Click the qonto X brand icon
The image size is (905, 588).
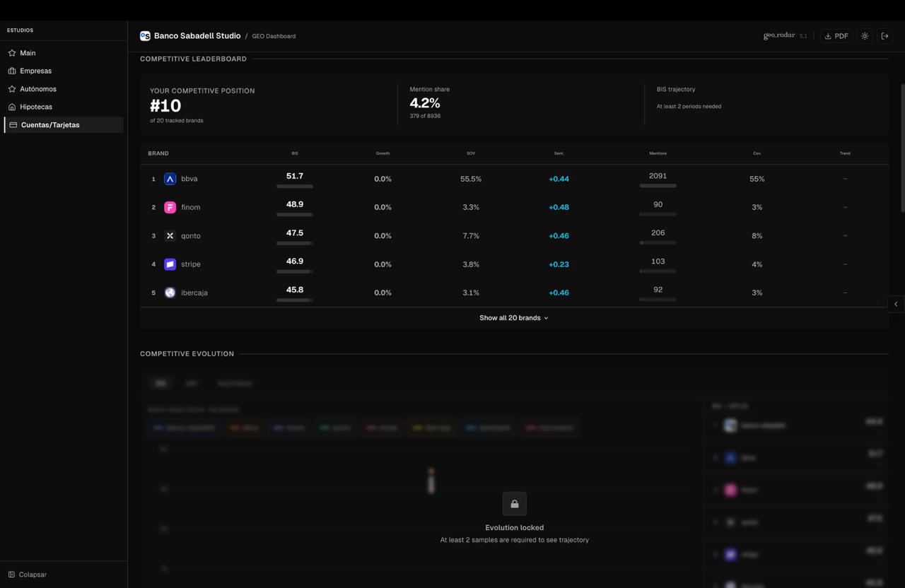click(x=170, y=236)
